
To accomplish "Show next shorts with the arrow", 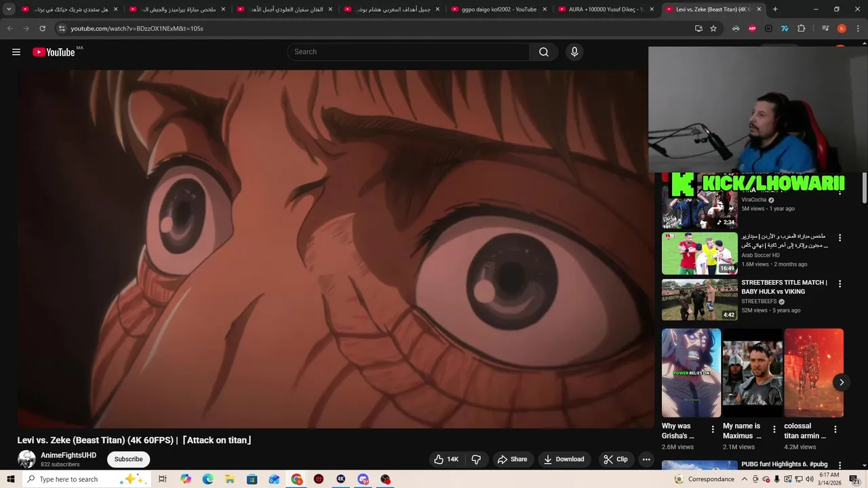I will (841, 382).
